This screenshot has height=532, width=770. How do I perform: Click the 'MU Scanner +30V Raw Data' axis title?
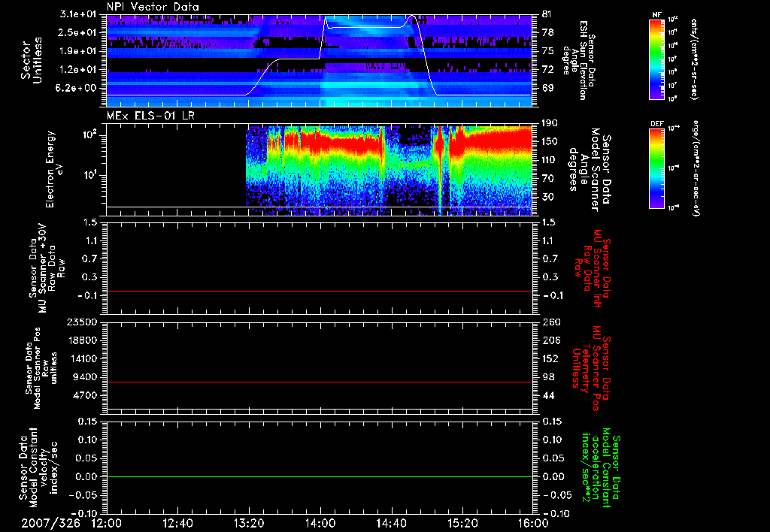pos(47,268)
